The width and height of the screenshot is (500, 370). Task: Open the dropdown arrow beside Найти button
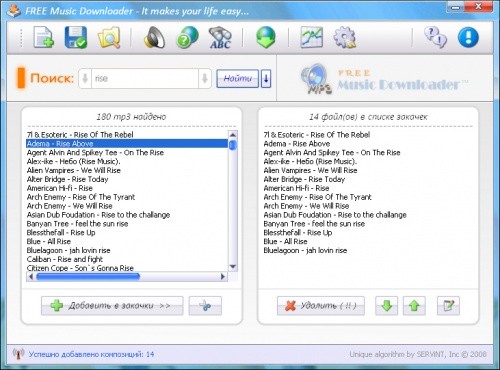click(x=266, y=79)
